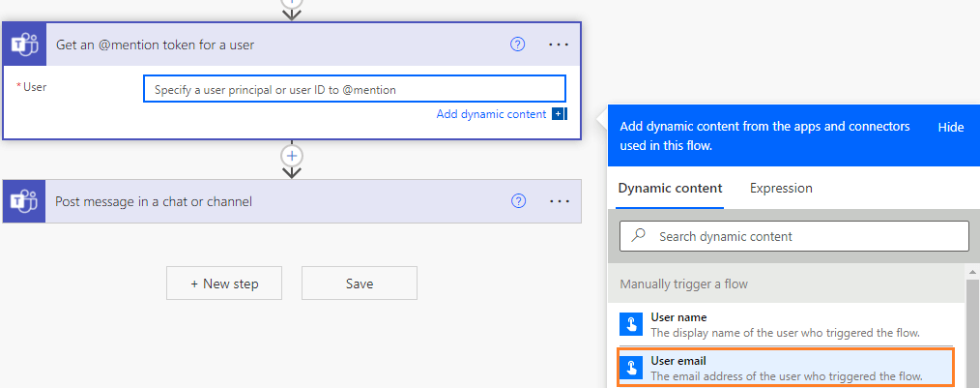This screenshot has width=980, height=388.
Task: Click the Manually trigger a flow section header
Action: point(787,284)
